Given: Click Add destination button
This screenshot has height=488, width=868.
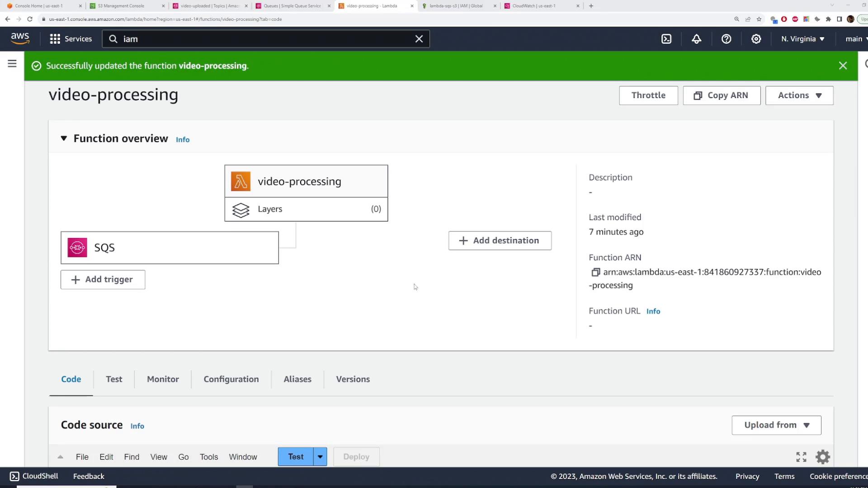Looking at the screenshot, I should pos(500,240).
